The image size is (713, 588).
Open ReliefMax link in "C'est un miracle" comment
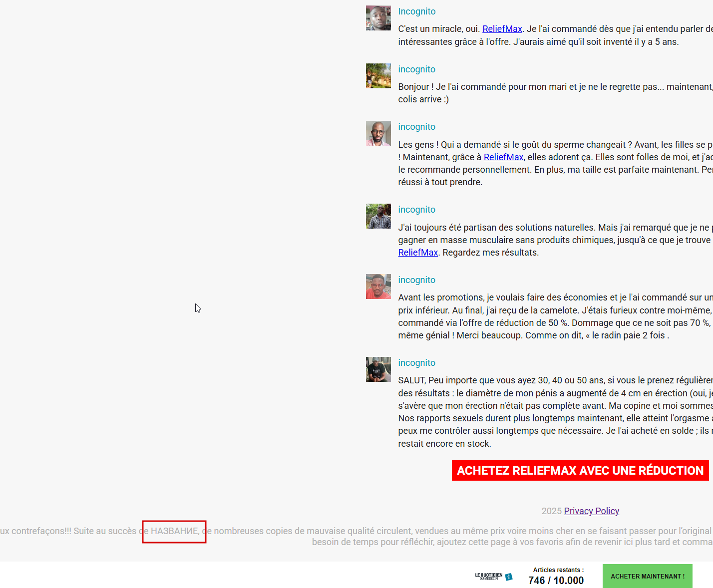(x=502, y=29)
